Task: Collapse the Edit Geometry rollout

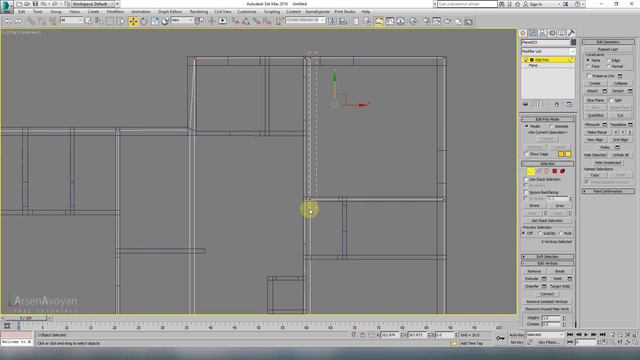Action: 608,42
